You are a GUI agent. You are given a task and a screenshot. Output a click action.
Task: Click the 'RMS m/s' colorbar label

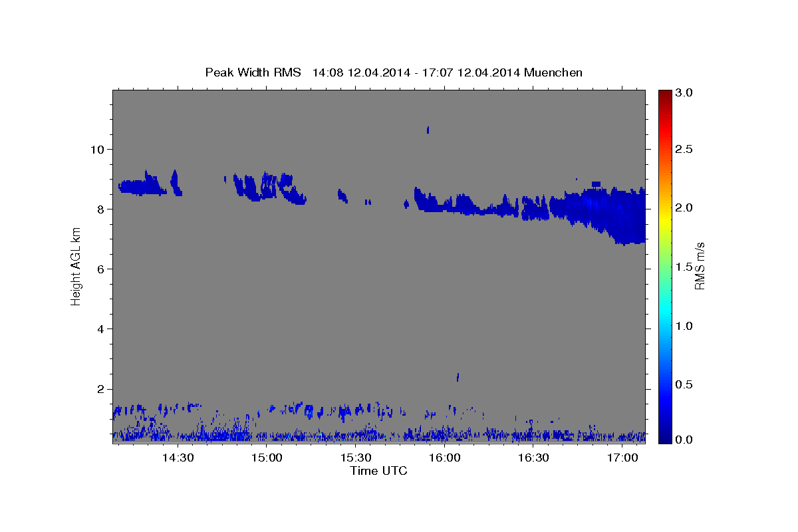(700, 265)
